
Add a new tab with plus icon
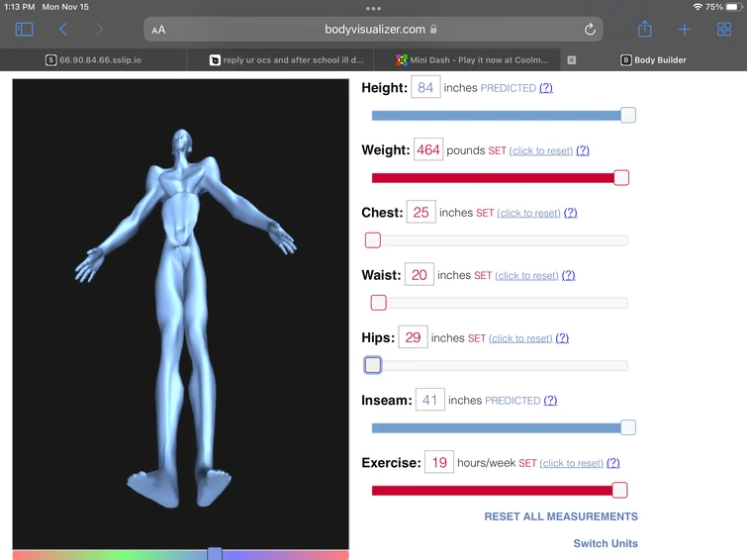click(685, 30)
